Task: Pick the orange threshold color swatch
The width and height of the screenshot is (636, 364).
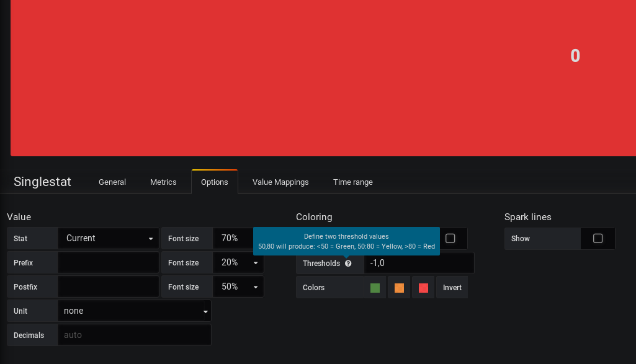Action: pyautogui.click(x=399, y=287)
